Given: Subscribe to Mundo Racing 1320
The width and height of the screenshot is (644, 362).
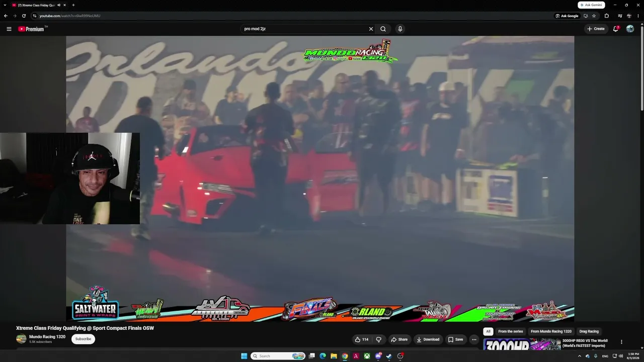Looking at the screenshot, I should (83, 339).
